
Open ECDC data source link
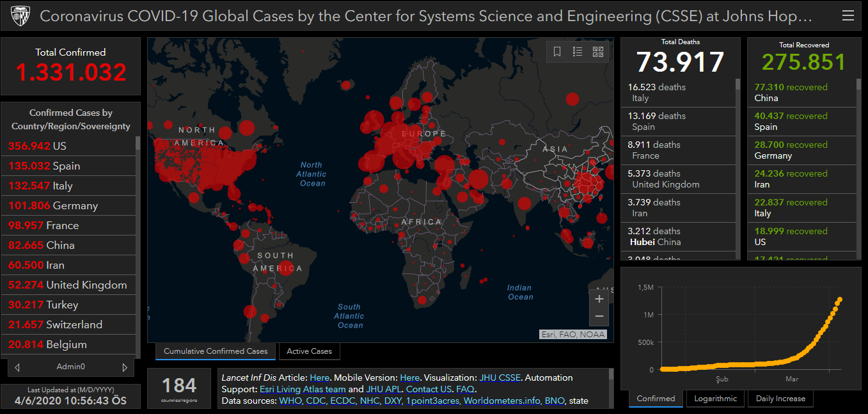click(x=343, y=401)
